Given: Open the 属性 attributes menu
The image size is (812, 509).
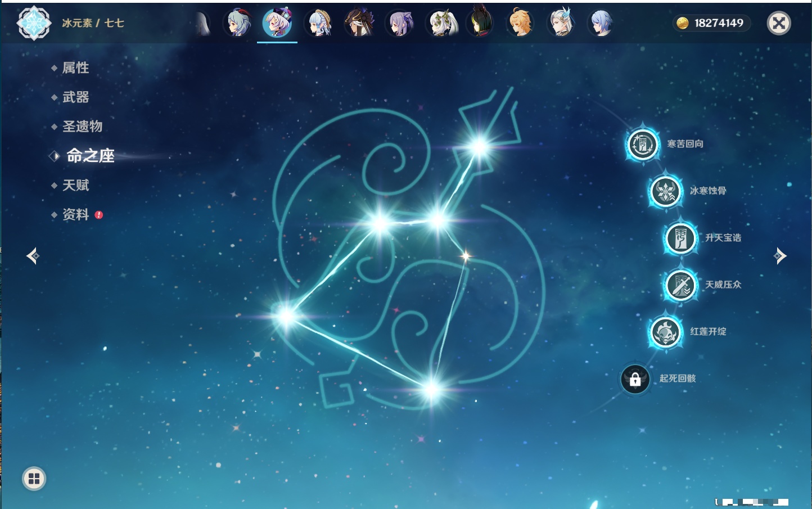Looking at the screenshot, I should point(75,68).
